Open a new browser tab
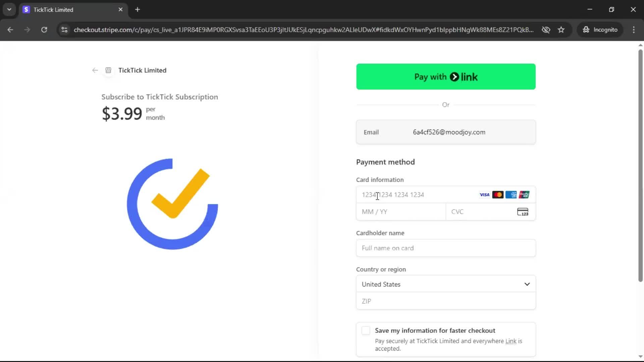The height and width of the screenshot is (362, 644). point(138,10)
